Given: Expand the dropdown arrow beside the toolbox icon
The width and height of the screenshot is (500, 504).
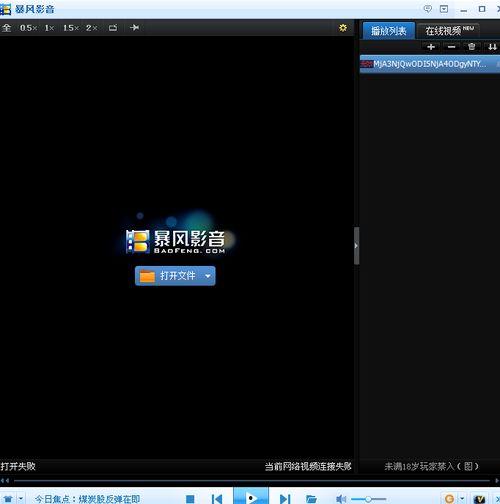Looking at the screenshot, I should 21,499.
